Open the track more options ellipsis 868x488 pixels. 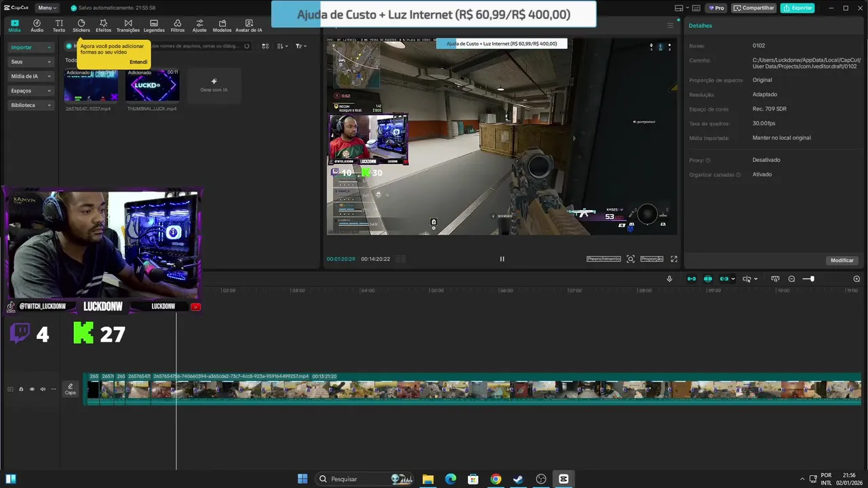pyautogui.click(x=54, y=389)
